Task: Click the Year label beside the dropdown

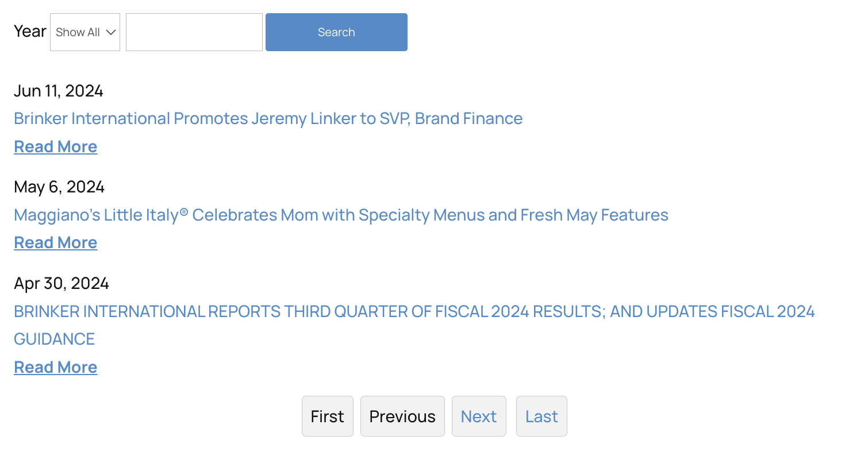Action: (30, 31)
